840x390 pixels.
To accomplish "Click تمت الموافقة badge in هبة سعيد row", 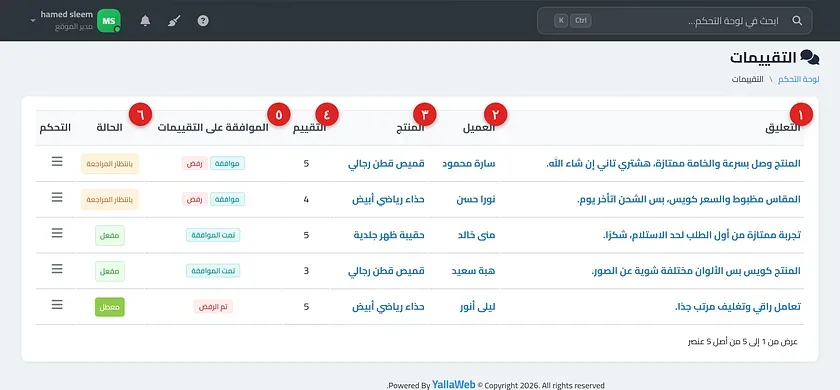I will click(x=213, y=271).
